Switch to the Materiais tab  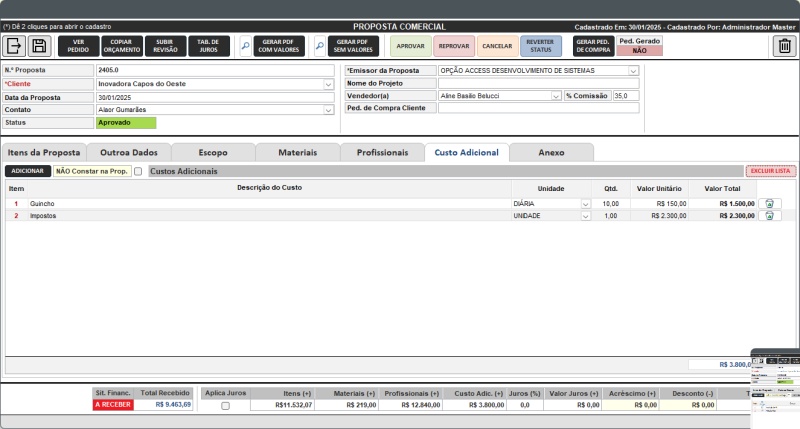point(297,152)
